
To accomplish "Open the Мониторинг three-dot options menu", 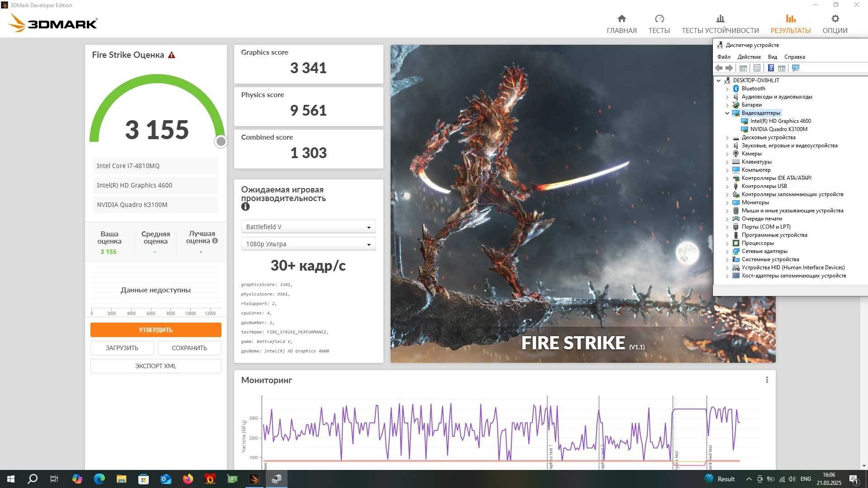I will point(767,380).
